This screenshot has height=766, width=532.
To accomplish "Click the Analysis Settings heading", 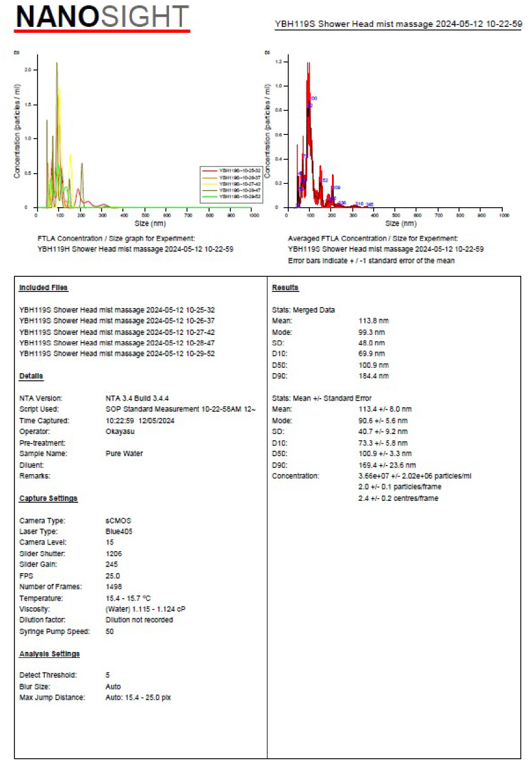I will coord(50,654).
